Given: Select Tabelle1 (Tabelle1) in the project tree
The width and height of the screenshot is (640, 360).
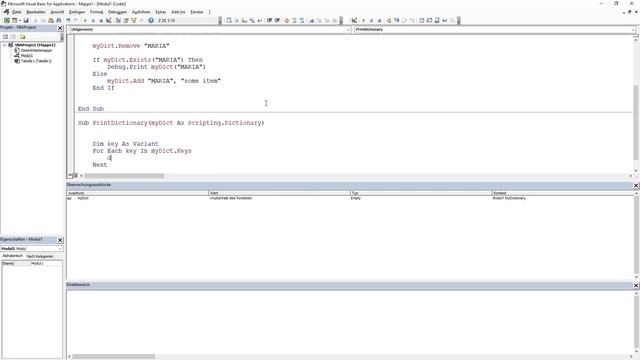Looking at the screenshot, I should coord(36,61).
